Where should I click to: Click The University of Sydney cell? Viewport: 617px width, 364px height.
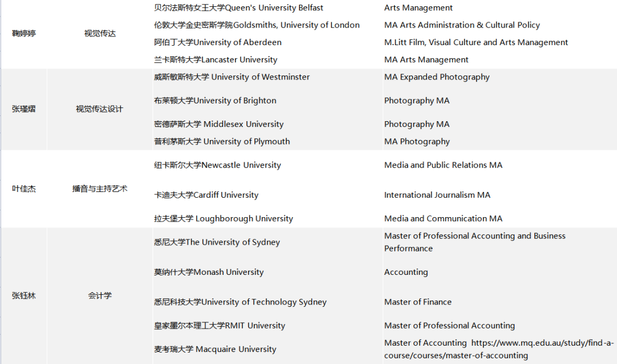217,242
